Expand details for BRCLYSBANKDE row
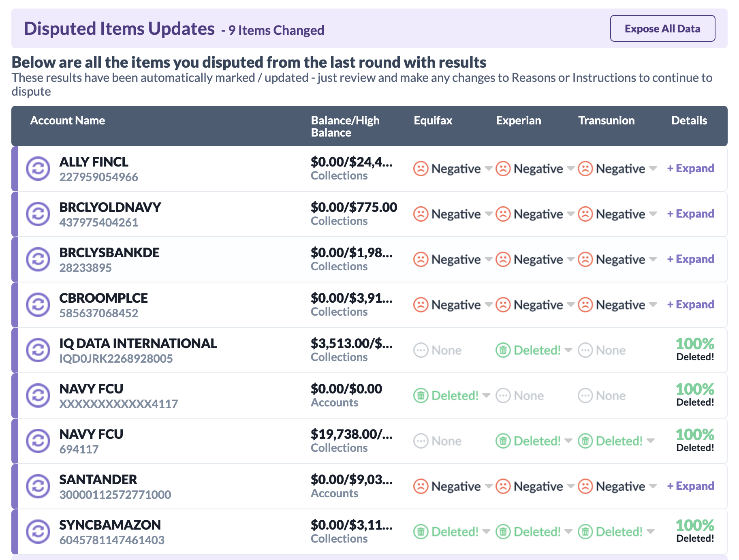Screen dimensions: 739x560 (690, 259)
